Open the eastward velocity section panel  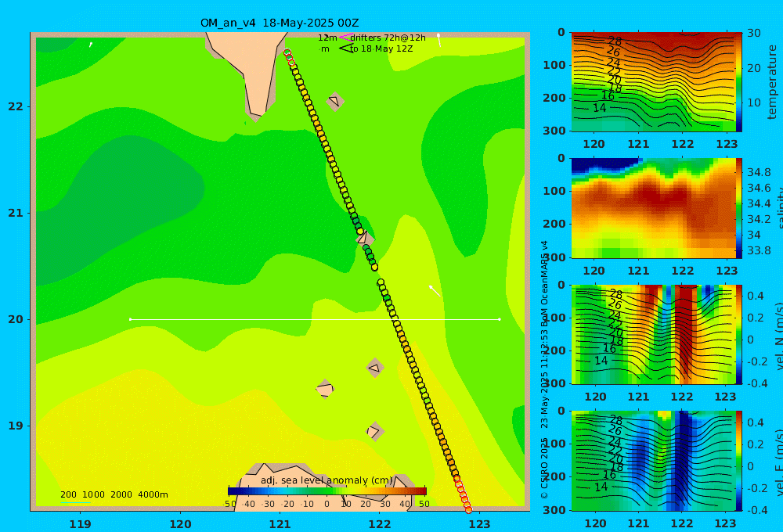point(653,461)
